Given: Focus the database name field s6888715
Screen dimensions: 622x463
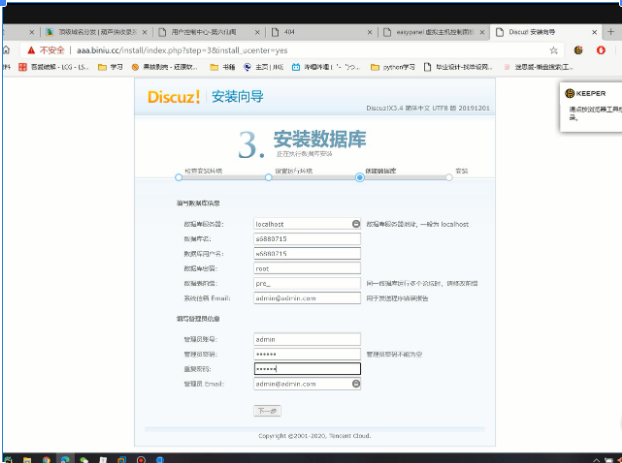Looking at the screenshot, I should pyautogui.click(x=307, y=238).
